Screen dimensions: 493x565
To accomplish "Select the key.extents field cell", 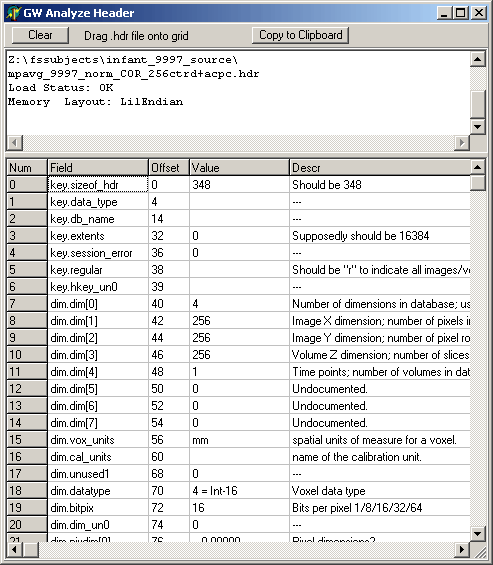I will click(98, 236).
